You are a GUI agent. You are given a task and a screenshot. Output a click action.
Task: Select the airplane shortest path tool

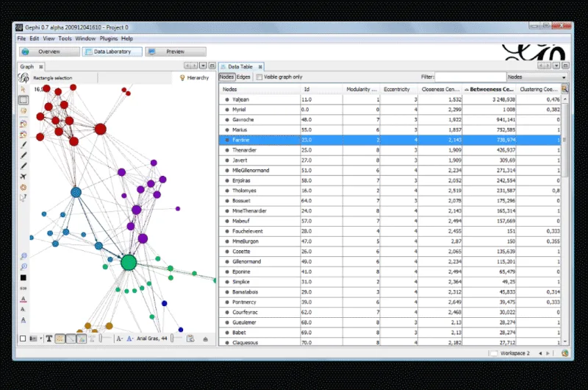point(24,177)
